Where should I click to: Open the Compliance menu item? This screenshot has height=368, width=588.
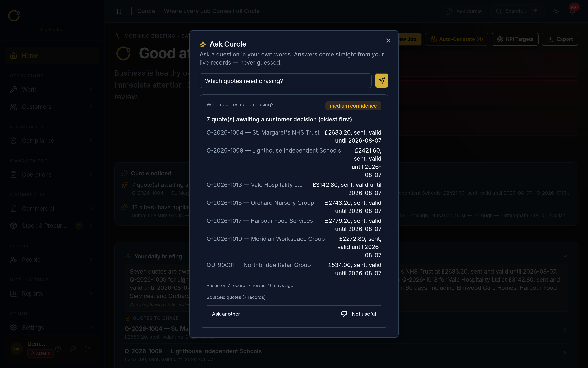(x=52, y=141)
